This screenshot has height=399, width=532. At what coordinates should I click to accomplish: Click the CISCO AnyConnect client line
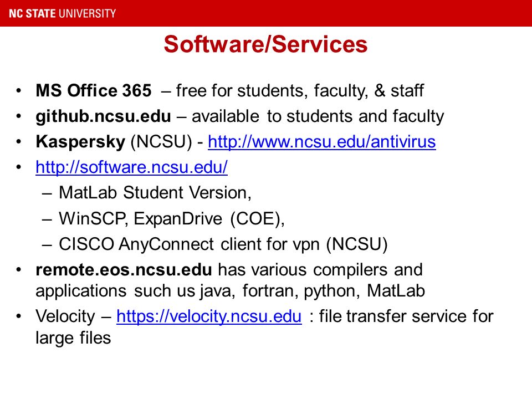tap(223, 244)
